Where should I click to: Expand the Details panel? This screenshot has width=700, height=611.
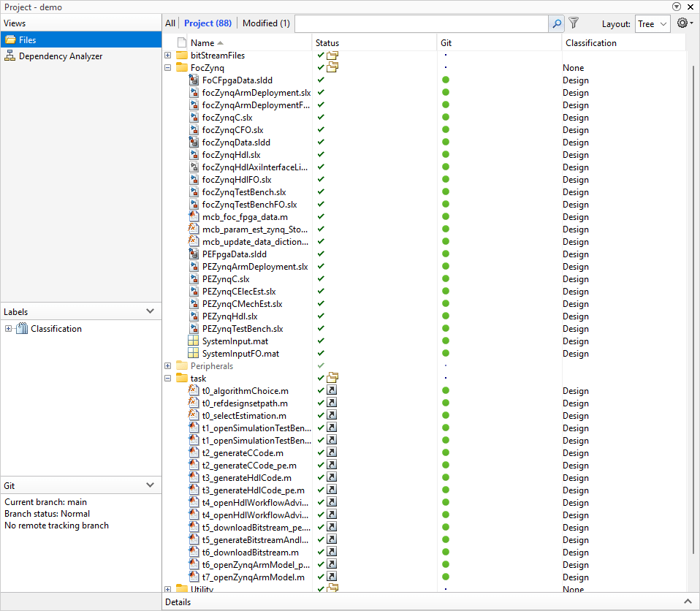tap(688, 601)
